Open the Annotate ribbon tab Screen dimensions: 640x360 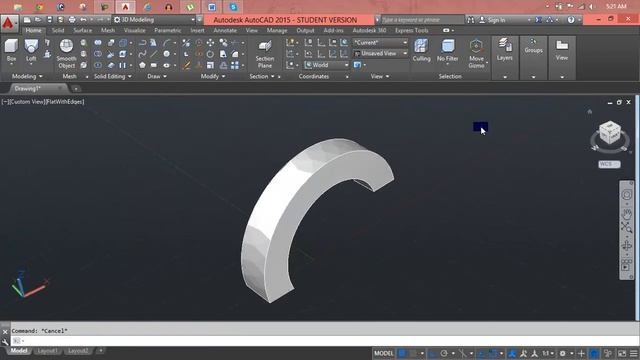pyautogui.click(x=225, y=30)
